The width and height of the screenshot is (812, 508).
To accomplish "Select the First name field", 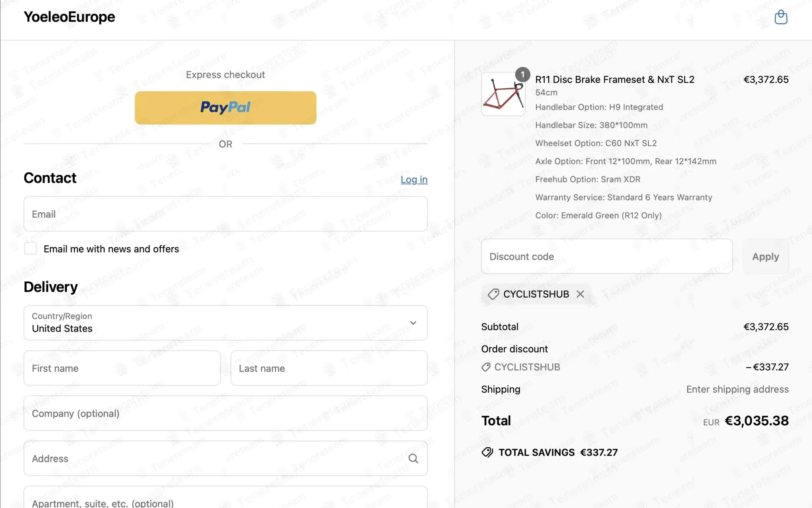I will click(122, 368).
